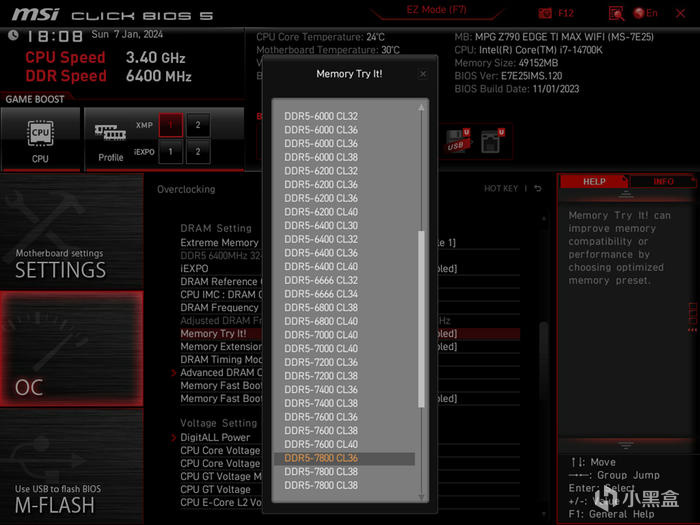Open the BIOS search magnifier icon
This screenshot has width=700, height=525.
(616, 13)
